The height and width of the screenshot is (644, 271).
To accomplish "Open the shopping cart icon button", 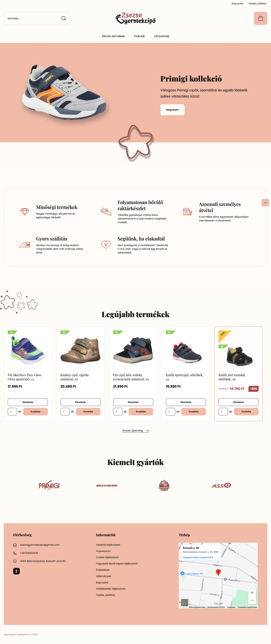I will (260, 18).
